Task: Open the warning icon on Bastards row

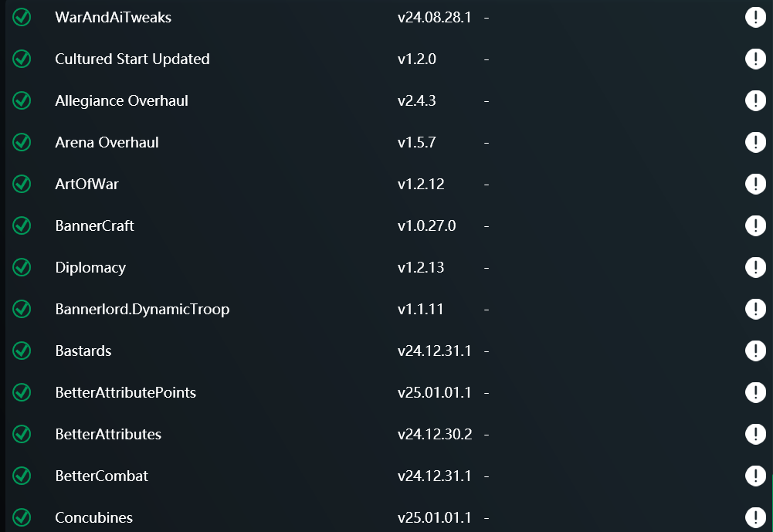Action: [754, 351]
